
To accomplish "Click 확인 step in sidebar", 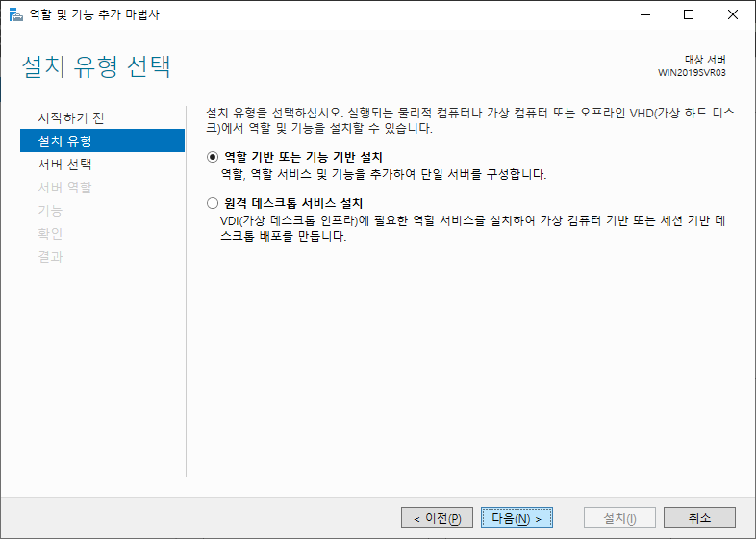I will [x=50, y=234].
